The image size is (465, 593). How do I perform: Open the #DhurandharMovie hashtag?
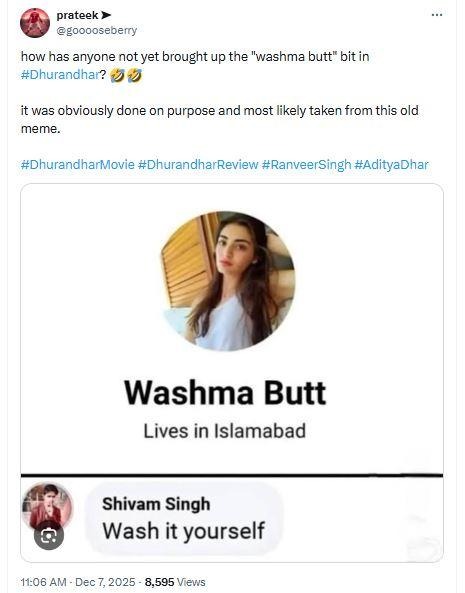pos(78,165)
